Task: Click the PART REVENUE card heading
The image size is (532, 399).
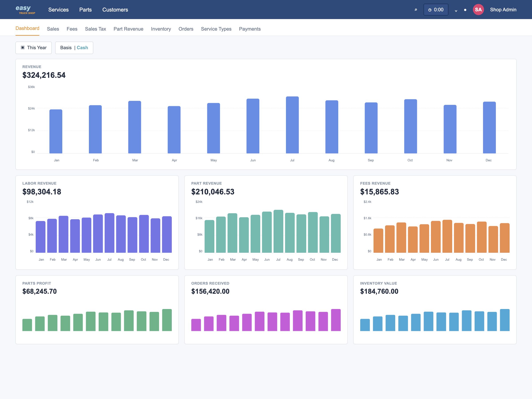Action: tap(206, 183)
